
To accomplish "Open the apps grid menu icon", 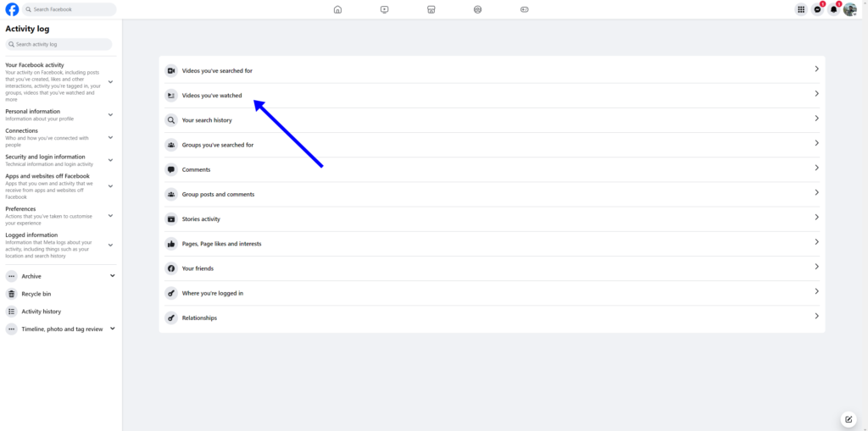I will click(801, 9).
